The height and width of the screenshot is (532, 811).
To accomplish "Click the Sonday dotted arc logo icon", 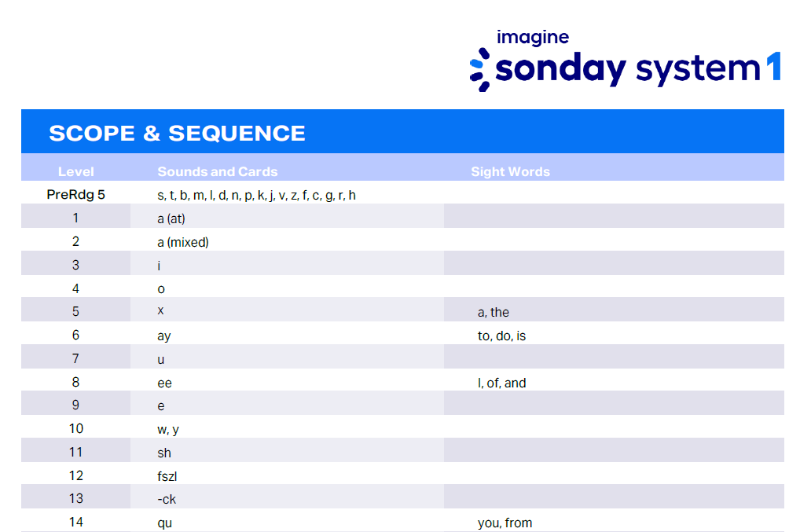I will [479, 69].
